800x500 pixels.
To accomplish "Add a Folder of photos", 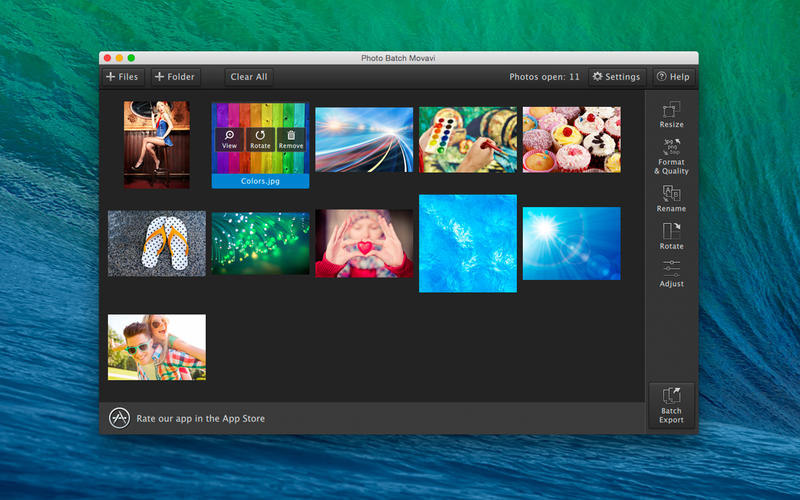I will pyautogui.click(x=175, y=77).
